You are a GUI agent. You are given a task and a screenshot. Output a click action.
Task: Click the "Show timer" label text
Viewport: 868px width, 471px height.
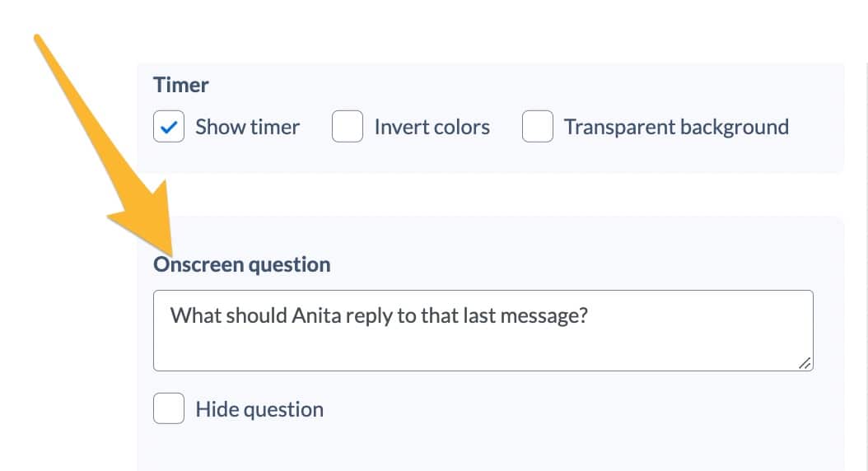[247, 128]
